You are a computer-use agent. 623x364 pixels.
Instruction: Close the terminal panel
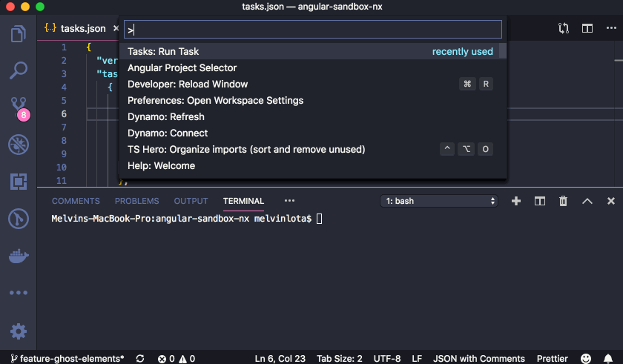(x=611, y=201)
